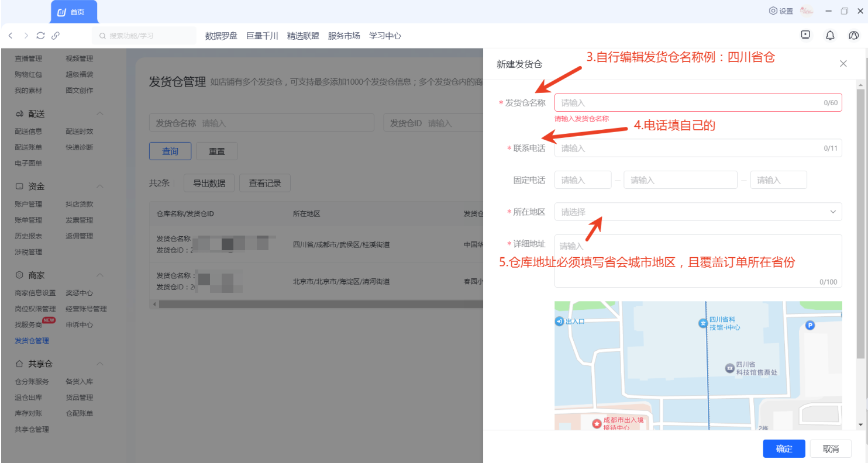Click the browser back arrow icon
Screen dimensions: 868x463
click(x=11, y=36)
